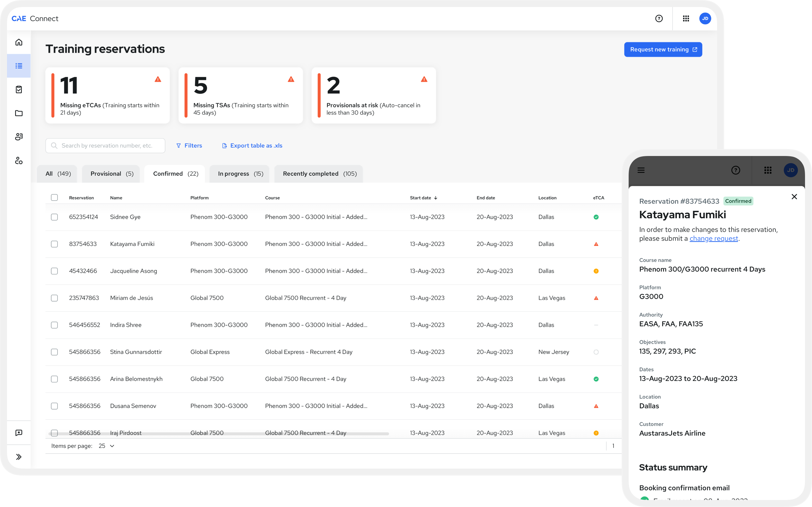Click the JD user avatar
812x507 pixels.
tap(705, 18)
